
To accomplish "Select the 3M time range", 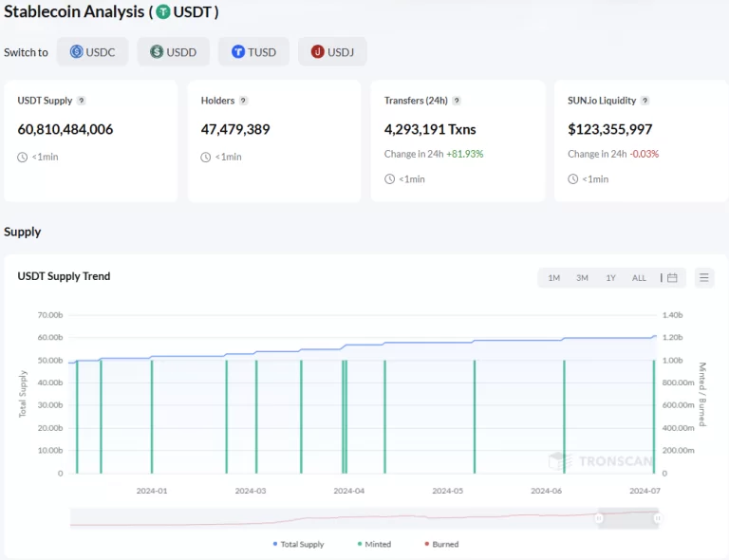I will (x=582, y=278).
